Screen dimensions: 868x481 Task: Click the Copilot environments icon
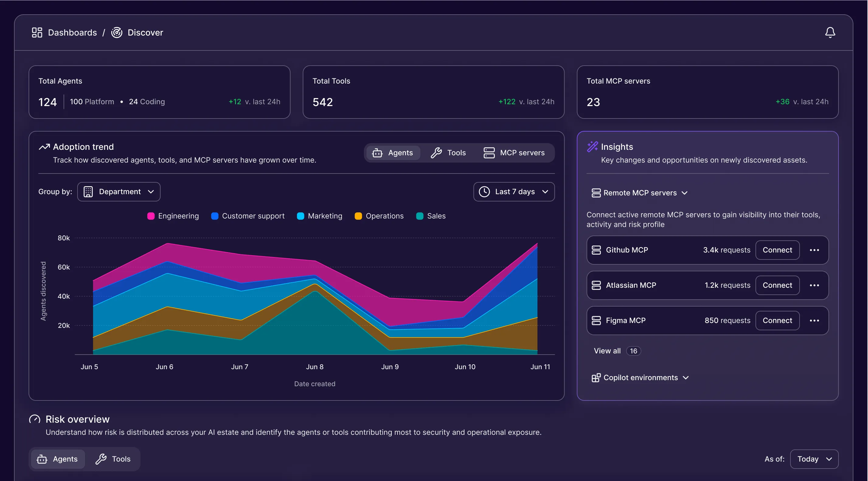(596, 378)
